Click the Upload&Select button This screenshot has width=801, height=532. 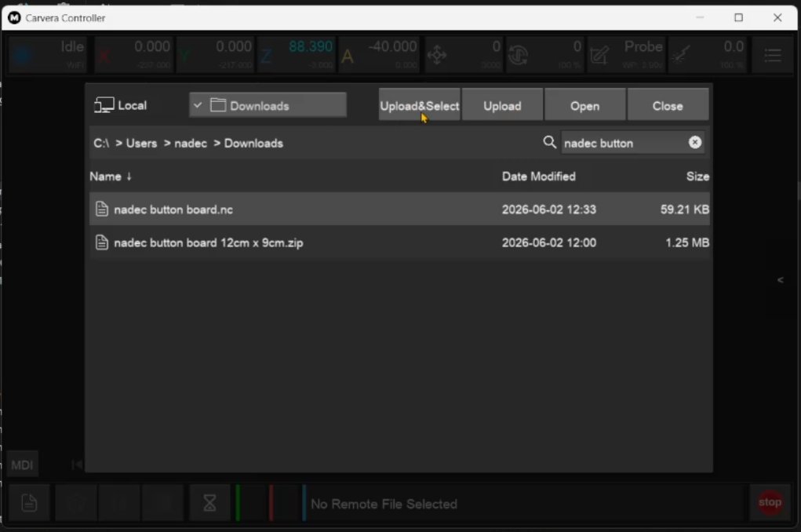point(420,105)
